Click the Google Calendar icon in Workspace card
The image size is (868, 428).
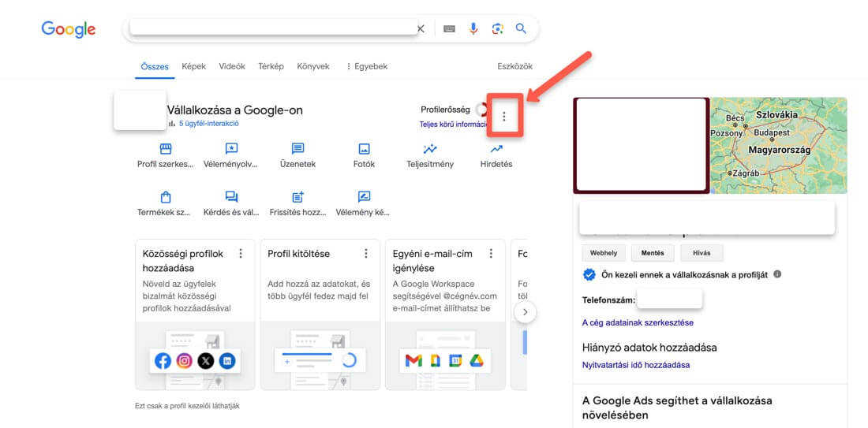pyautogui.click(x=455, y=361)
